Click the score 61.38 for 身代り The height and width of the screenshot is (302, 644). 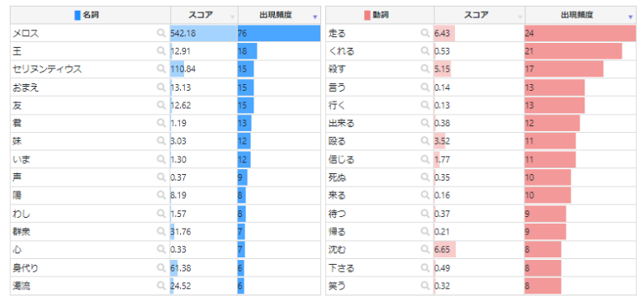[181, 268]
